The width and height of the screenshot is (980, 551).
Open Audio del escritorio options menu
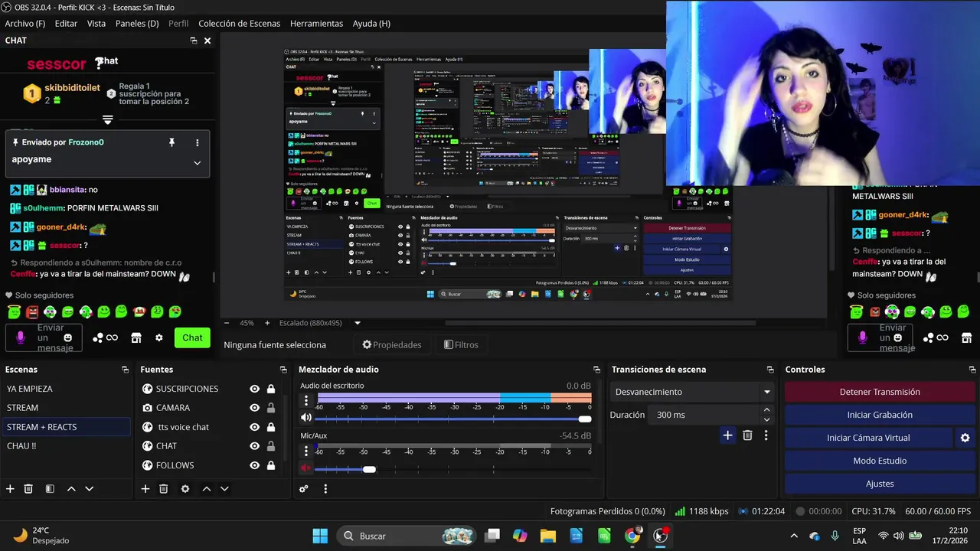click(306, 400)
